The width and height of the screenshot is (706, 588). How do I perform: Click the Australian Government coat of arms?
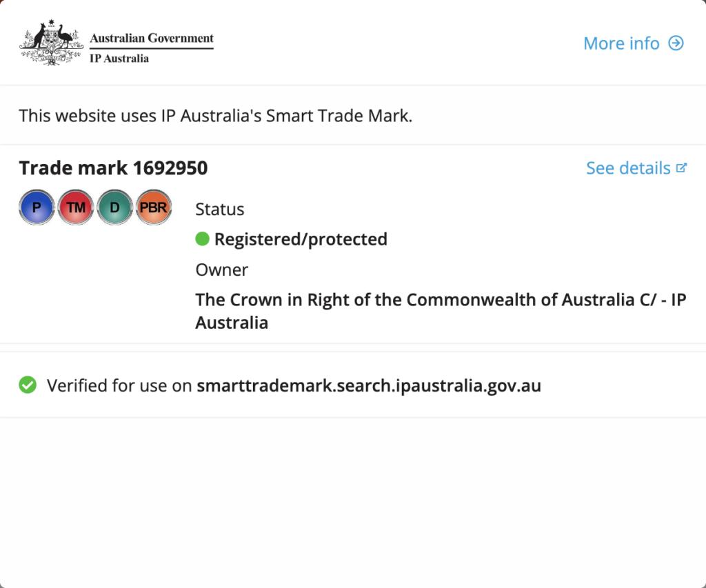pyautogui.click(x=52, y=43)
